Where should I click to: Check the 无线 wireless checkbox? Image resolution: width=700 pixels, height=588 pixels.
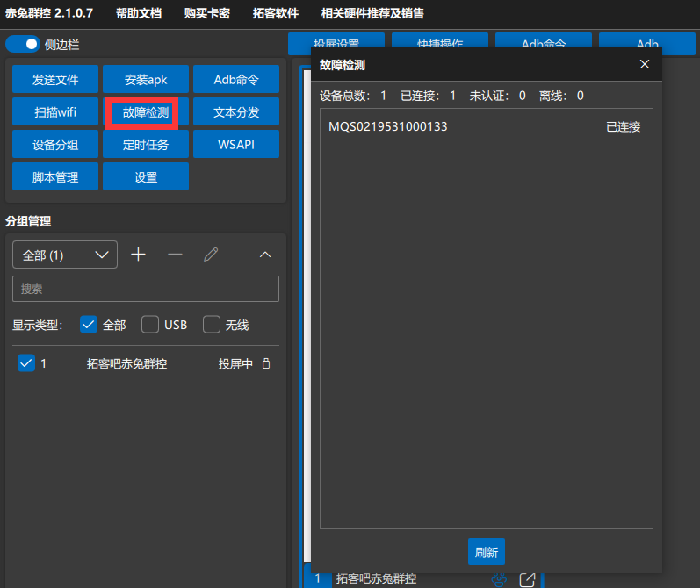pyautogui.click(x=212, y=325)
